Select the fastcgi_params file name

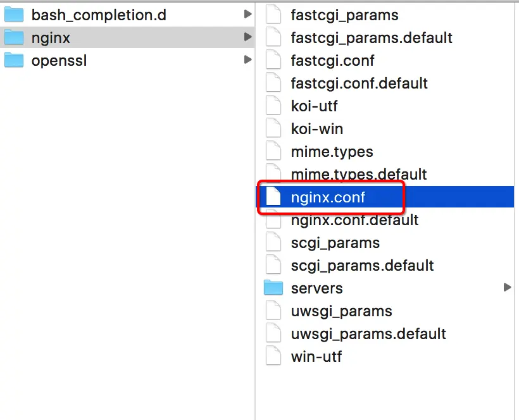tap(344, 16)
